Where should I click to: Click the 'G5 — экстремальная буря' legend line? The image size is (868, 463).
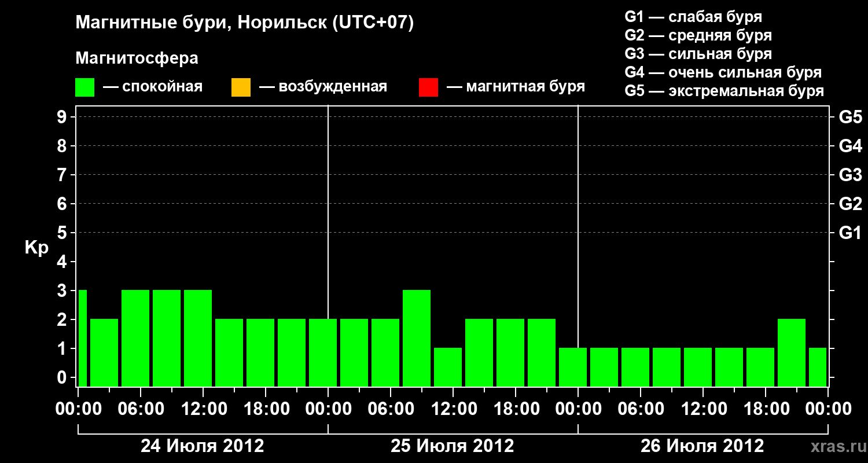[x=724, y=91]
